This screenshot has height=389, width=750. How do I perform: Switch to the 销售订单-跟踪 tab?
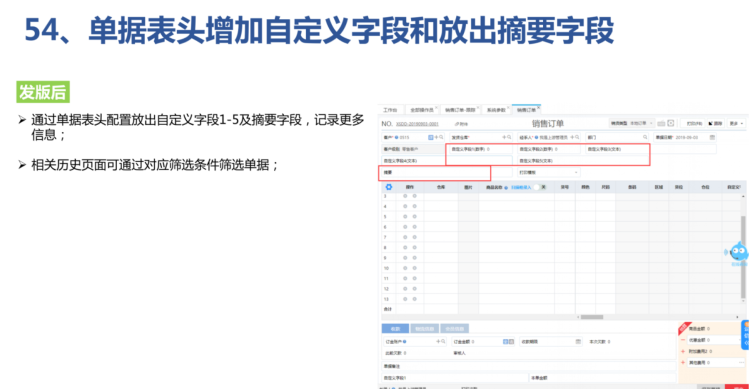460,110
